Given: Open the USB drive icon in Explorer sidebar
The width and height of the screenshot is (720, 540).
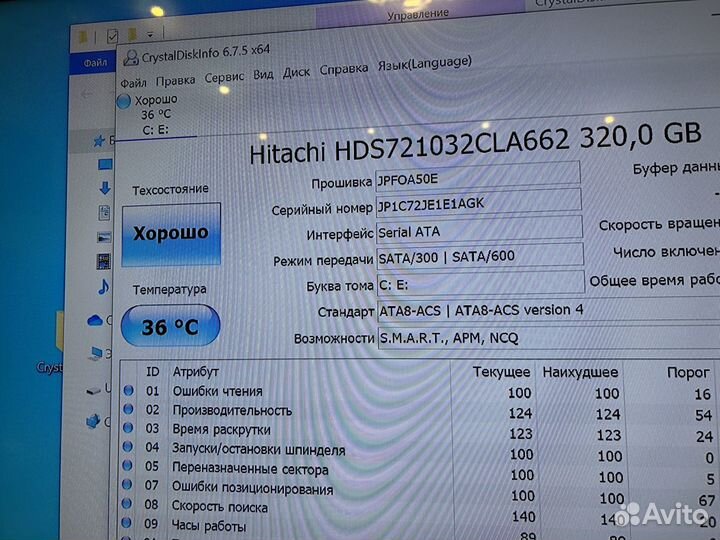Looking at the screenshot, I should (94, 391).
